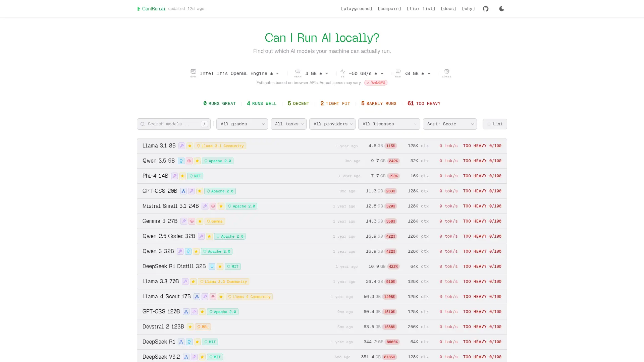Click MoE network icon on Llama 4 Scout 17B
644x362 pixels.
197,297
